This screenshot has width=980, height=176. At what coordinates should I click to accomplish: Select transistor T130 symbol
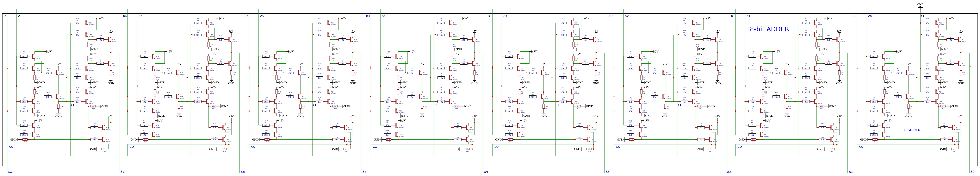57,73
